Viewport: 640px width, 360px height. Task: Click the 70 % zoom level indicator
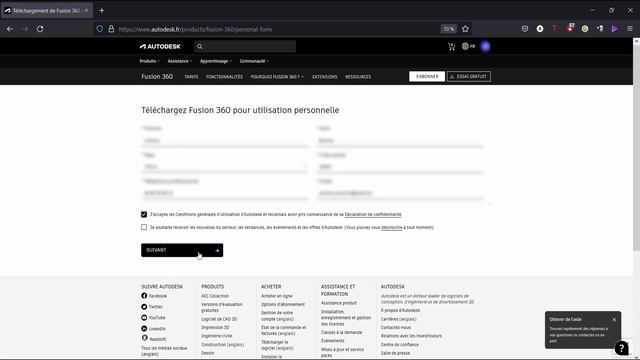pos(448,29)
